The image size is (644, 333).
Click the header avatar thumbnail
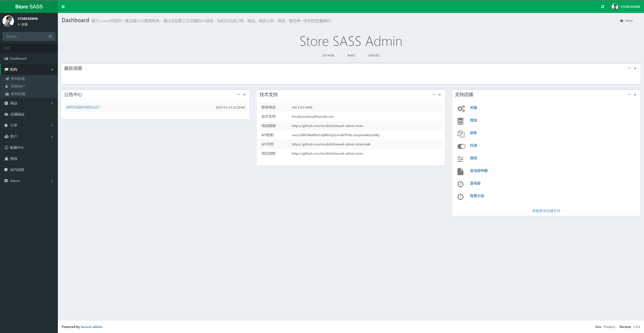(x=615, y=7)
